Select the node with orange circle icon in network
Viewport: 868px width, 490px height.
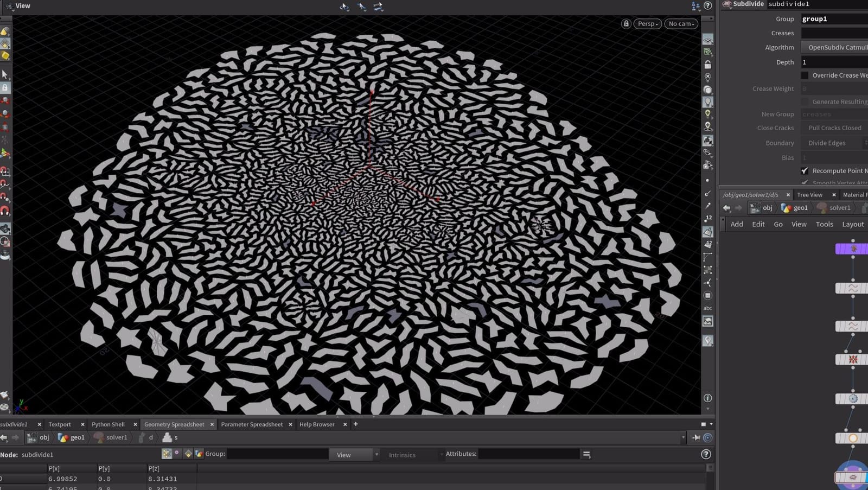click(852, 438)
